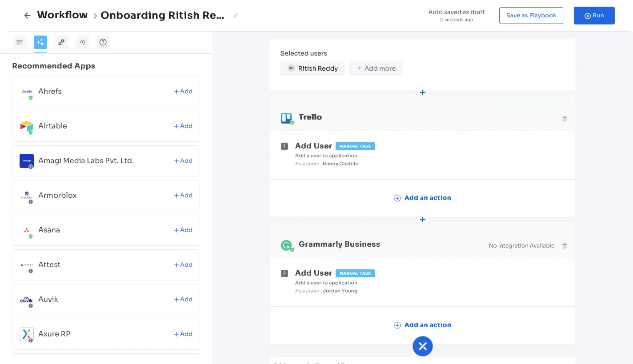Select the Ritish Reddy user chip
Viewport: 633px width, 364px height.
tap(312, 68)
